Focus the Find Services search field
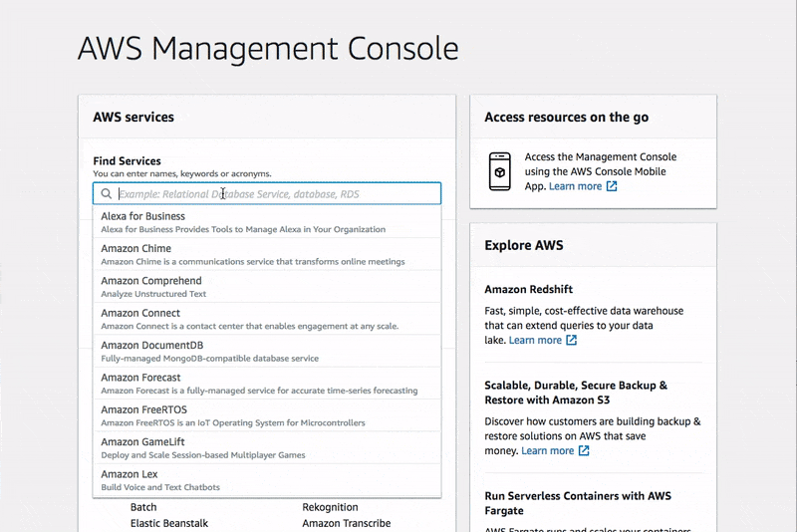Image resolution: width=797 pixels, height=532 pixels. click(267, 193)
